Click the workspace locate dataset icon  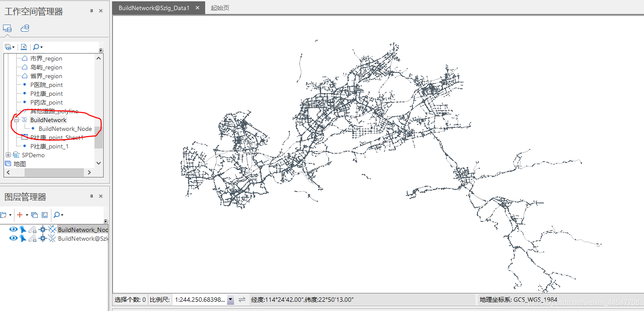point(24,47)
